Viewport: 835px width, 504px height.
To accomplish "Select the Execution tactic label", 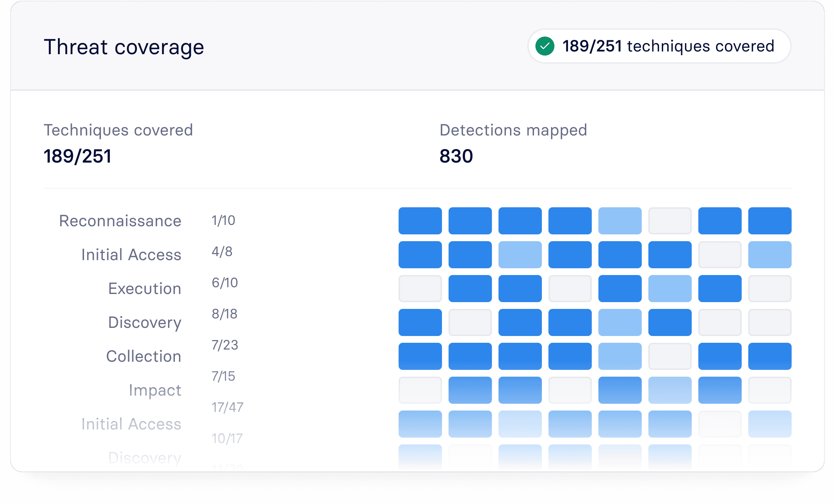I will pos(145,289).
